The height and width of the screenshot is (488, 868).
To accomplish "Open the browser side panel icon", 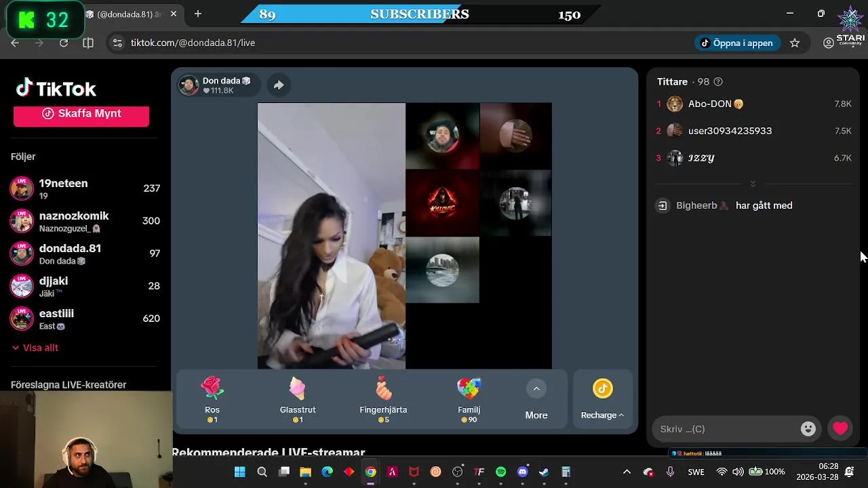I will [88, 43].
